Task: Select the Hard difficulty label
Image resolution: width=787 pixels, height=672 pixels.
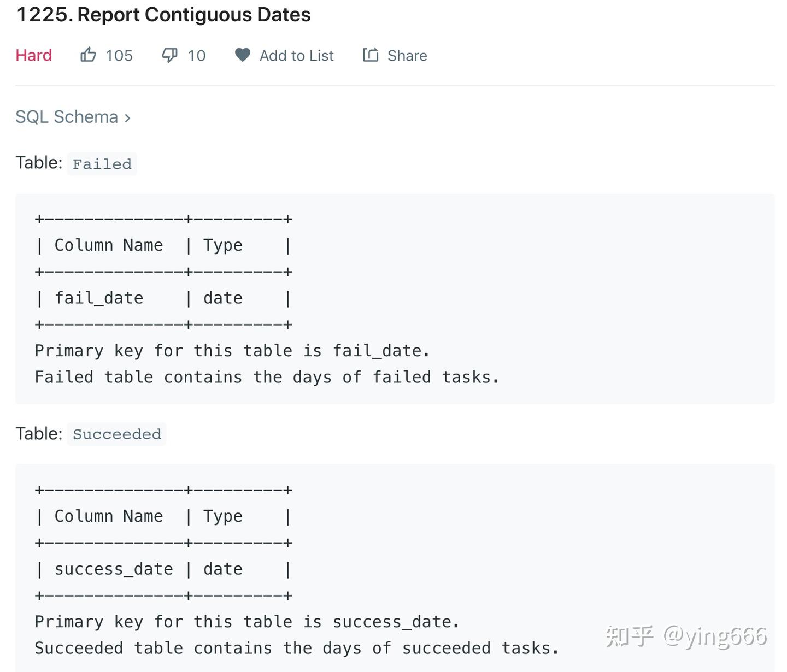Action: click(33, 55)
